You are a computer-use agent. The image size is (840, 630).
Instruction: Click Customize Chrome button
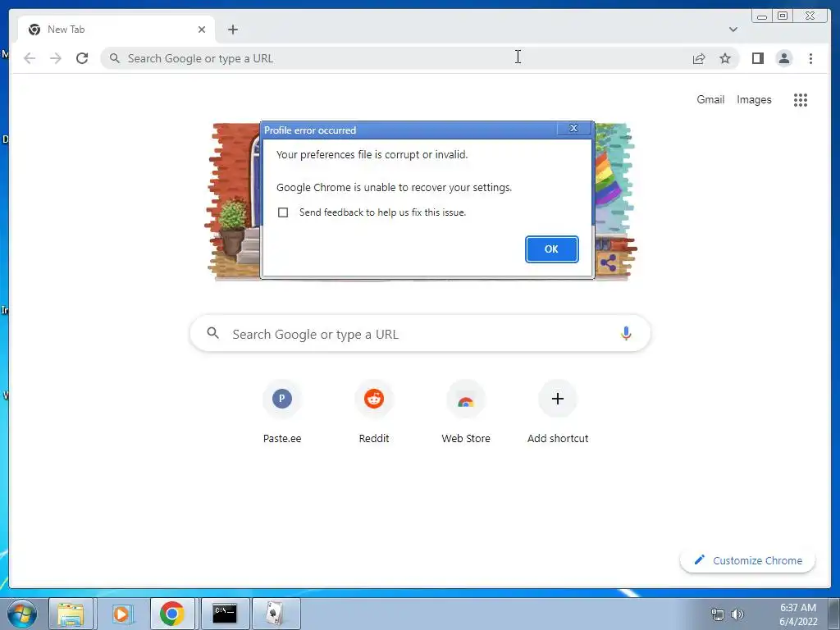pyautogui.click(x=747, y=560)
